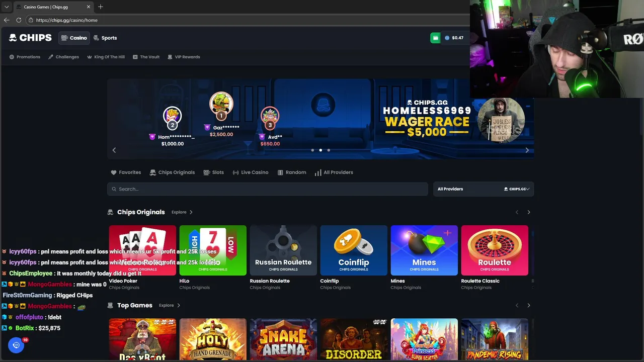Image resolution: width=644 pixels, height=362 pixels.
Task: Open King Of The Hill
Action: pos(106,57)
